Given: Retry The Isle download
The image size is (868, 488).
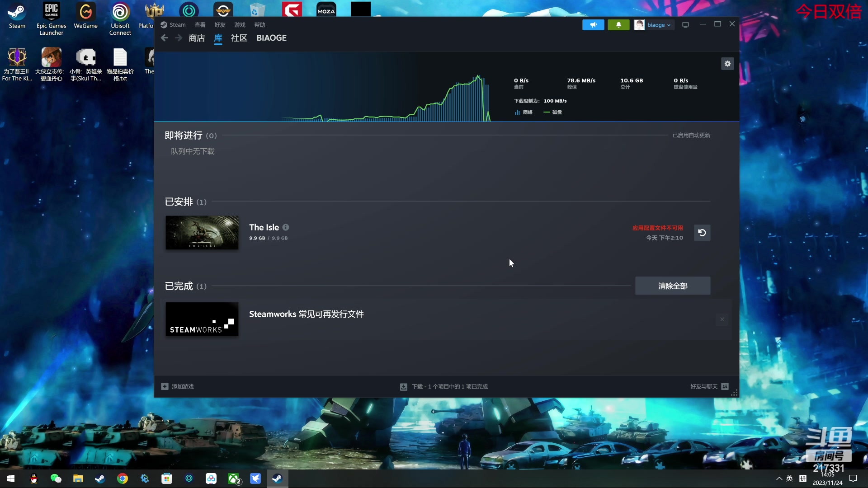Looking at the screenshot, I should pos(702,233).
